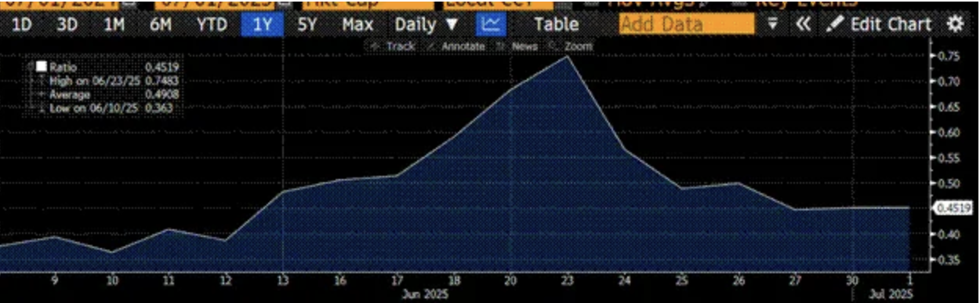Open chart settings gear icon

pyautogui.click(x=955, y=24)
